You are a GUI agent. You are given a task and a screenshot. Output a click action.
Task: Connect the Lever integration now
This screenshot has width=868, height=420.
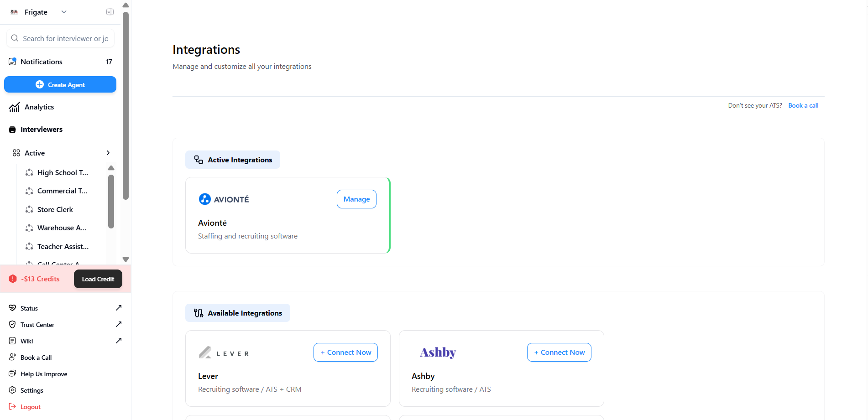345,353
